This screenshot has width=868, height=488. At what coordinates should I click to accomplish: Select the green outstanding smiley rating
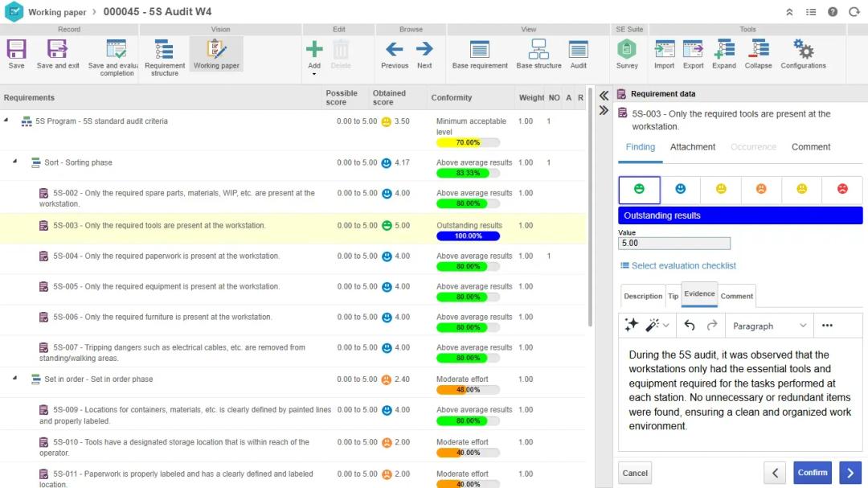(x=639, y=189)
